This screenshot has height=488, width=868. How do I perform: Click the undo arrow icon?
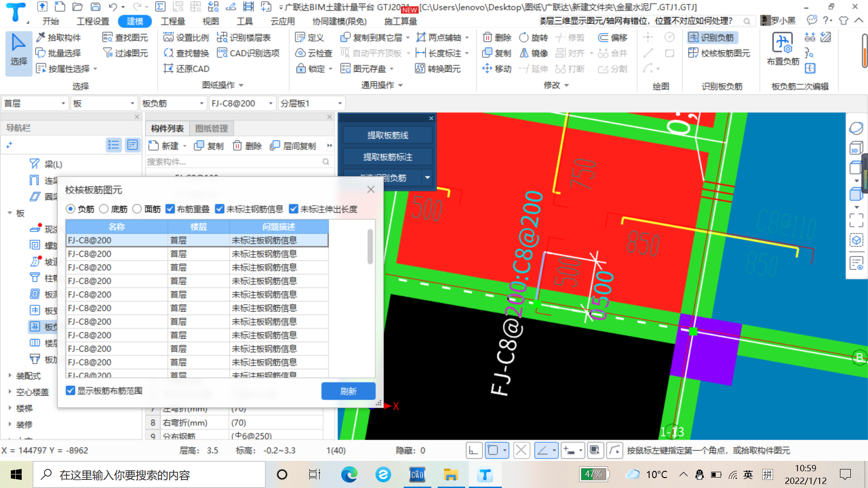113,7
